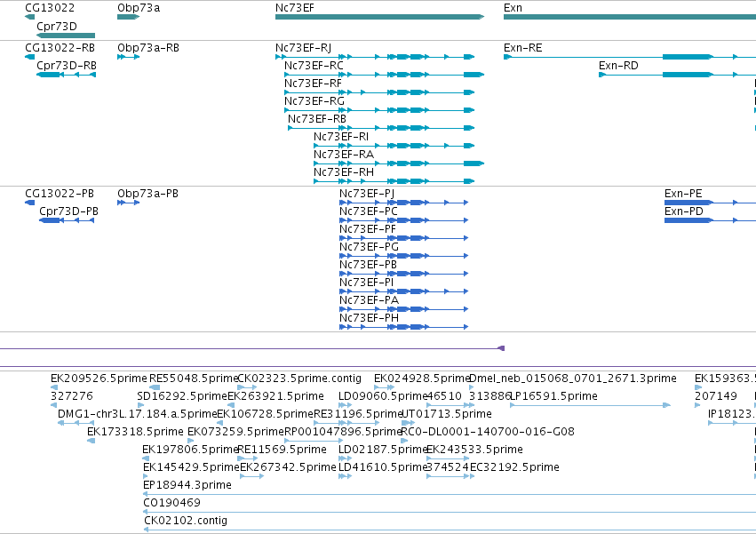This screenshot has width=756, height=534.
Task: Select feature CO190469
Action: pos(171,503)
